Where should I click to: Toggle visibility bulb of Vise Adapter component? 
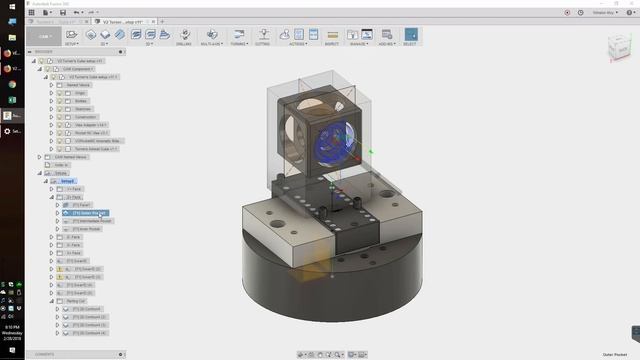tap(60, 125)
